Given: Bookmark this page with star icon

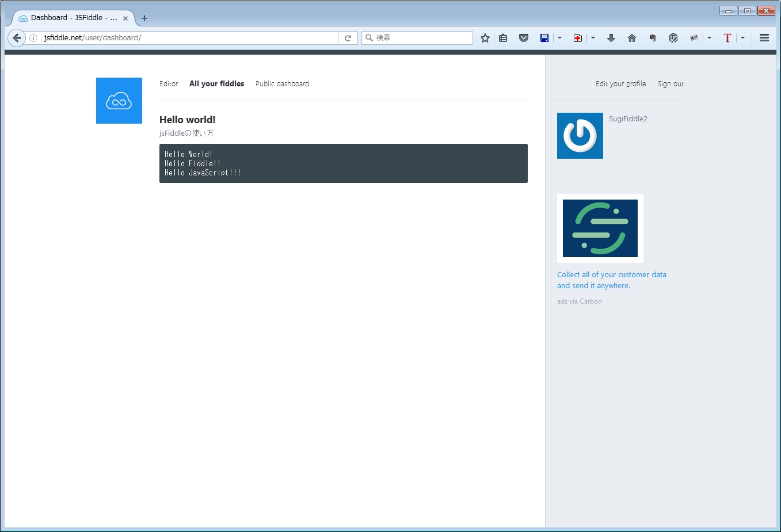Looking at the screenshot, I should tap(485, 38).
